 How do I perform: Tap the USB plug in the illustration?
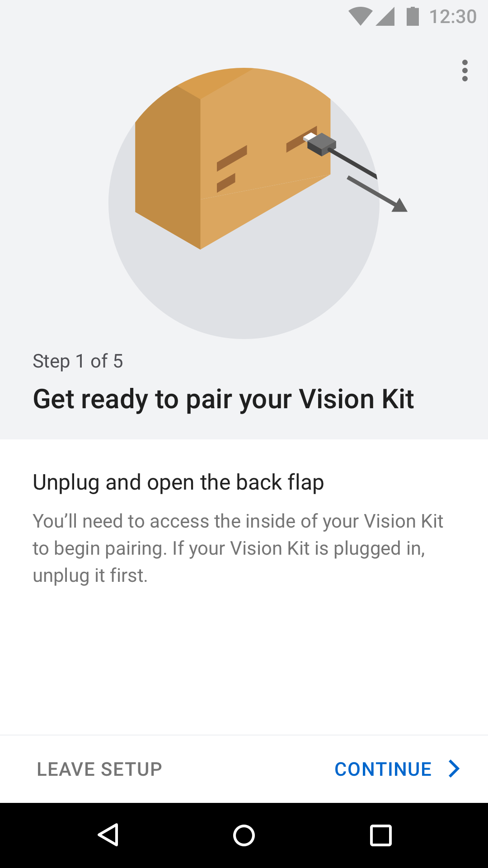321,144
